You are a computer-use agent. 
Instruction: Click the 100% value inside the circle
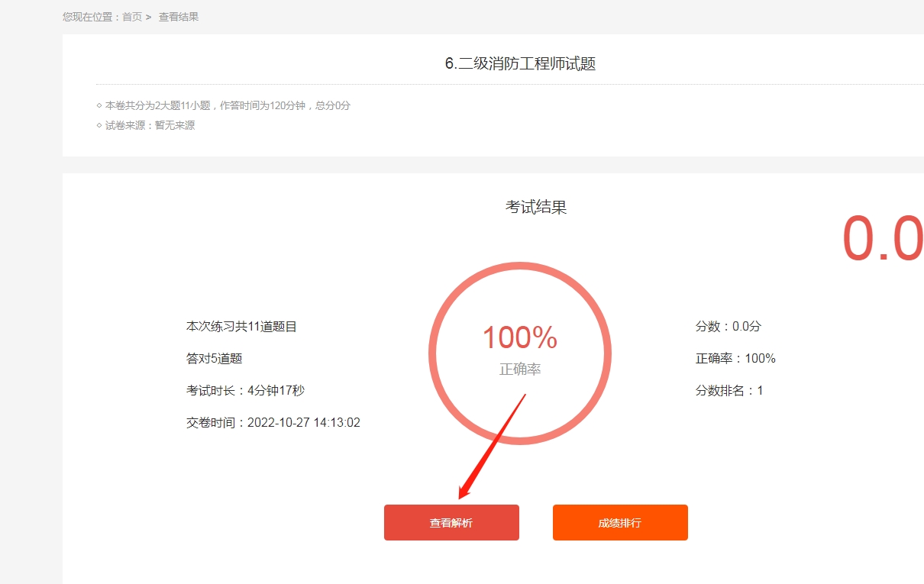coord(520,337)
